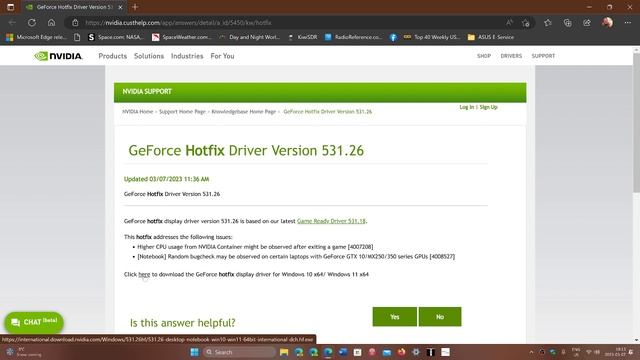640x360 pixels.
Task: Click the address bar URL
Action: pos(178,23)
